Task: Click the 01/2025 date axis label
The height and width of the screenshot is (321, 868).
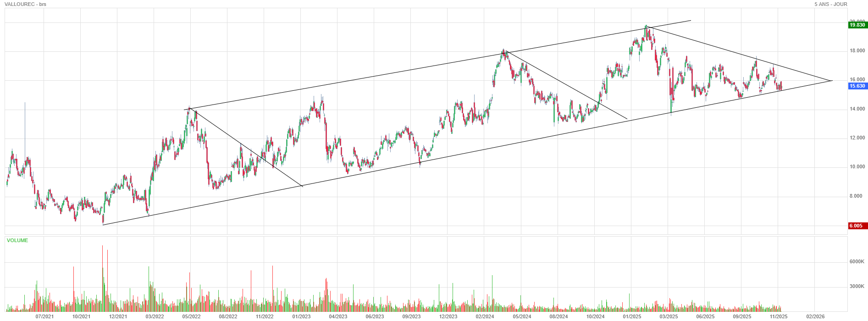Action: click(x=631, y=316)
